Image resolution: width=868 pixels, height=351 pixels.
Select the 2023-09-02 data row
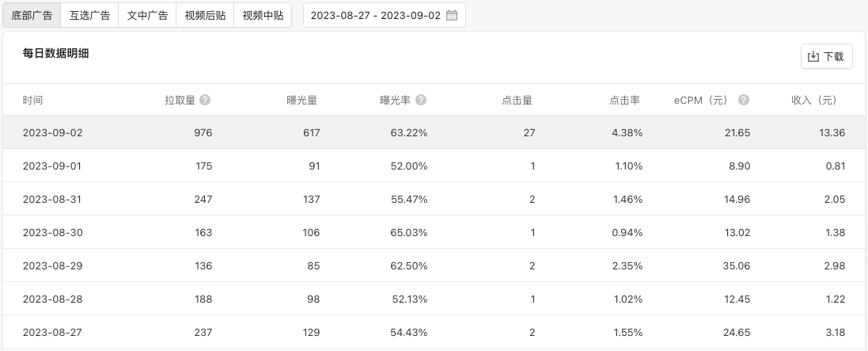pos(434,132)
